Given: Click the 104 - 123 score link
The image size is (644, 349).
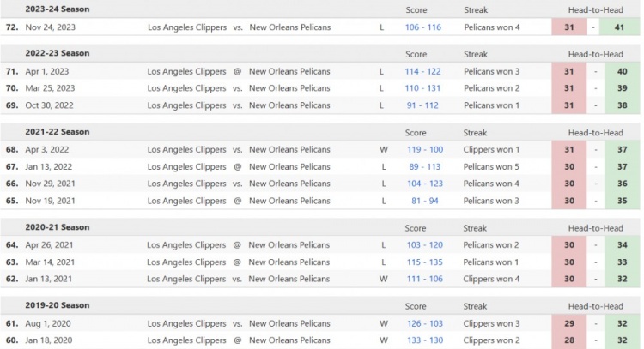Looking at the screenshot, I should (x=422, y=184).
